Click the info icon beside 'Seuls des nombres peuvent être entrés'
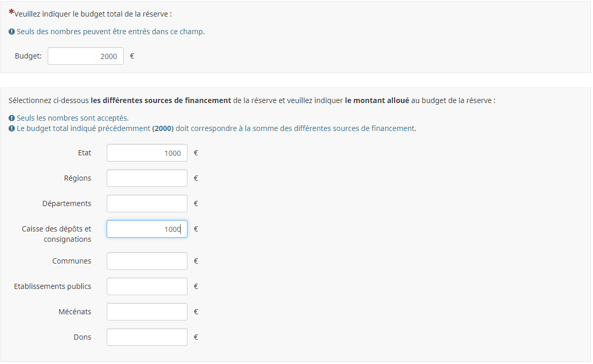 tap(12, 32)
